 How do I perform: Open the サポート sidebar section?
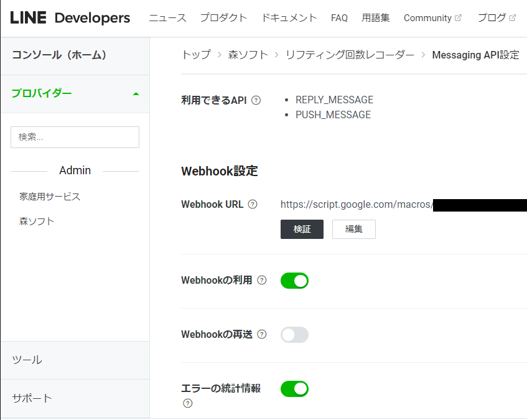pos(75,398)
